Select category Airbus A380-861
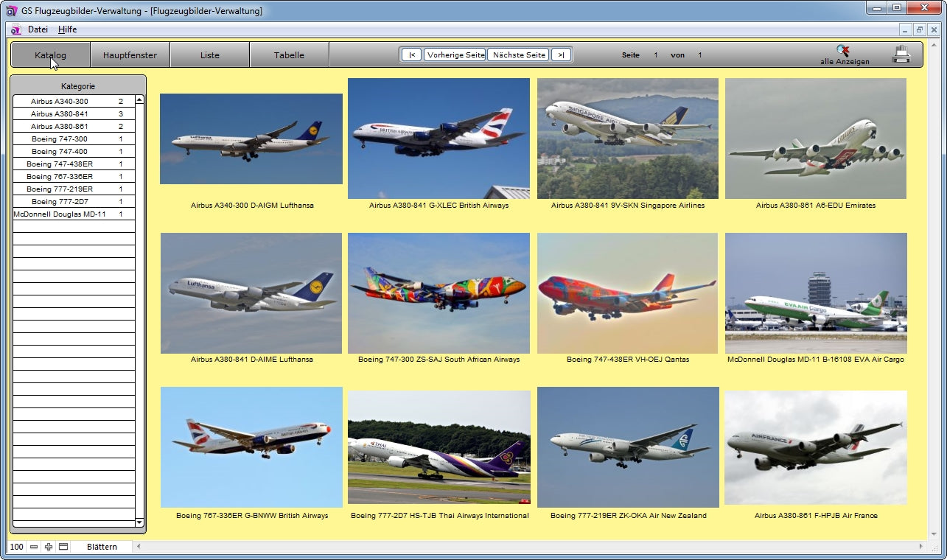947x560 pixels. pyautogui.click(x=74, y=127)
